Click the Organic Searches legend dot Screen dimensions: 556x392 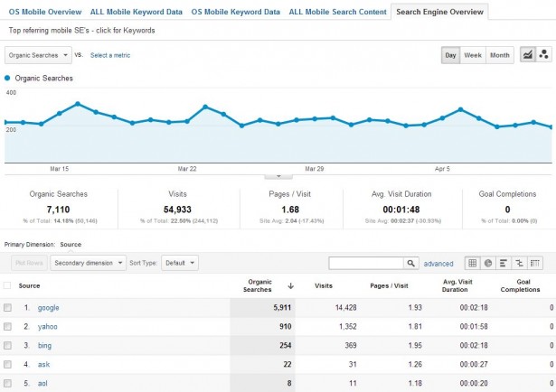point(7,78)
